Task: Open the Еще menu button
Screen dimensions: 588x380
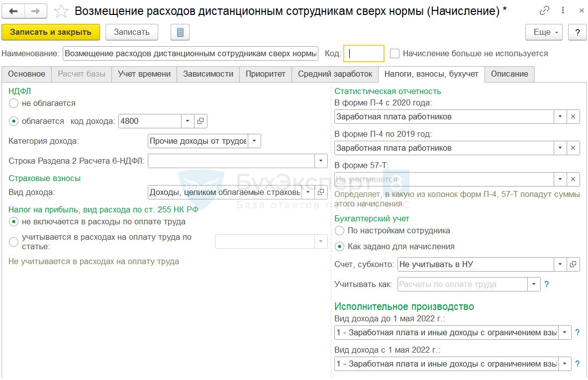Action: [x=544, y=32]
